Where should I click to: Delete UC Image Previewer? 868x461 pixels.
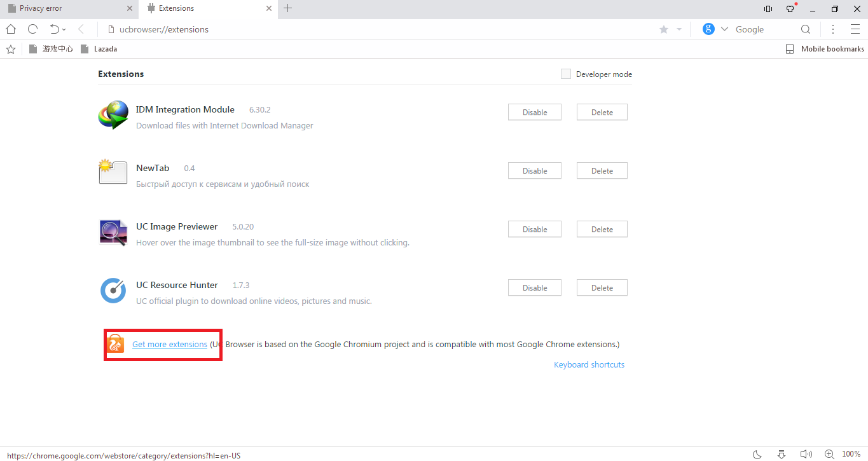[x=602, y=230]
